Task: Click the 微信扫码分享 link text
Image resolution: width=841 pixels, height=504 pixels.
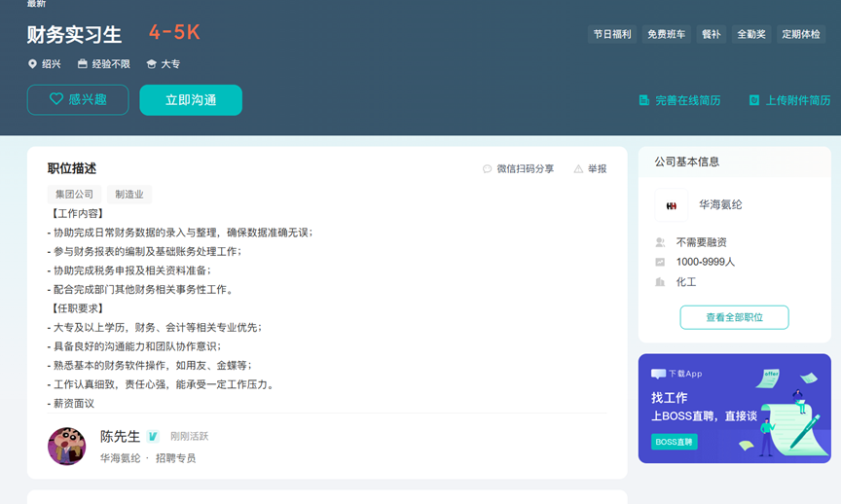Action: 525,169
